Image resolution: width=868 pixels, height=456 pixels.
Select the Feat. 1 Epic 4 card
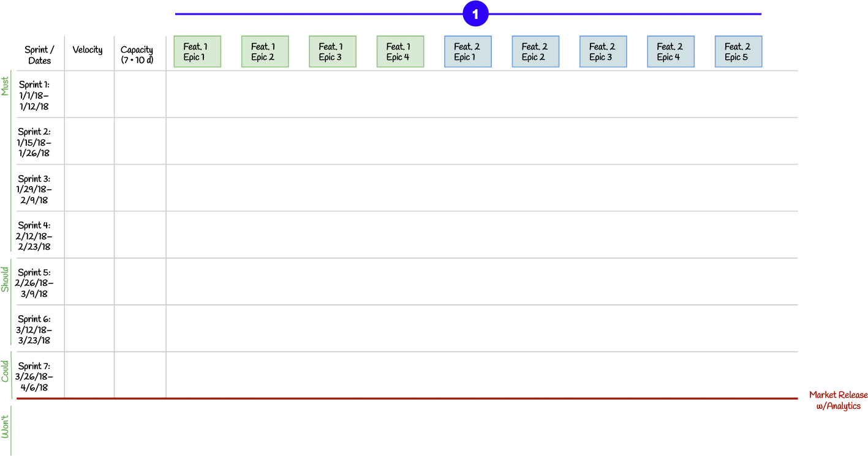(400, 51)
